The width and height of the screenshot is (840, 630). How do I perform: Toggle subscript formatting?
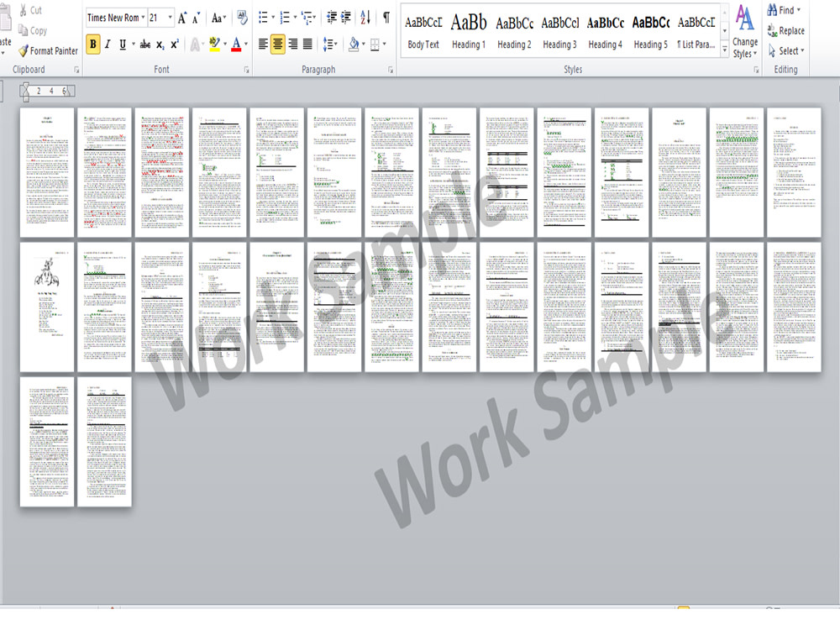tap(160, 45)
